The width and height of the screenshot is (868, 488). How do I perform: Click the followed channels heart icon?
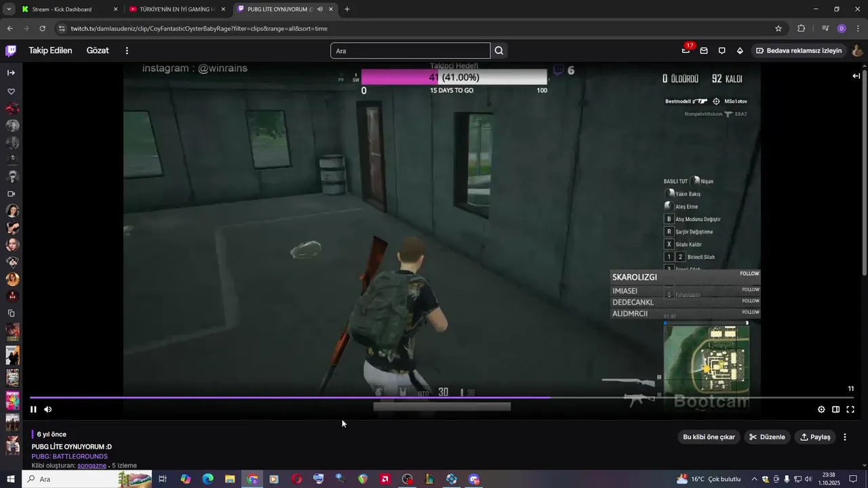point(11,91)
